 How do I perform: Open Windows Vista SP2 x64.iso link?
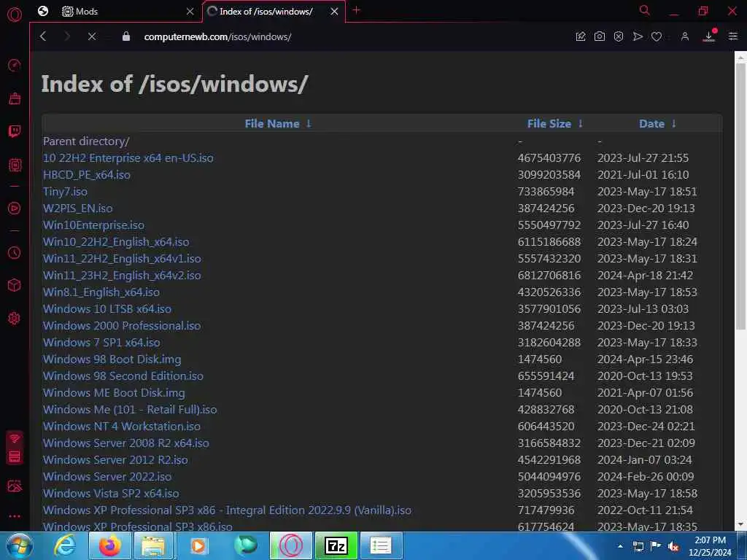[x=111, y=494]
